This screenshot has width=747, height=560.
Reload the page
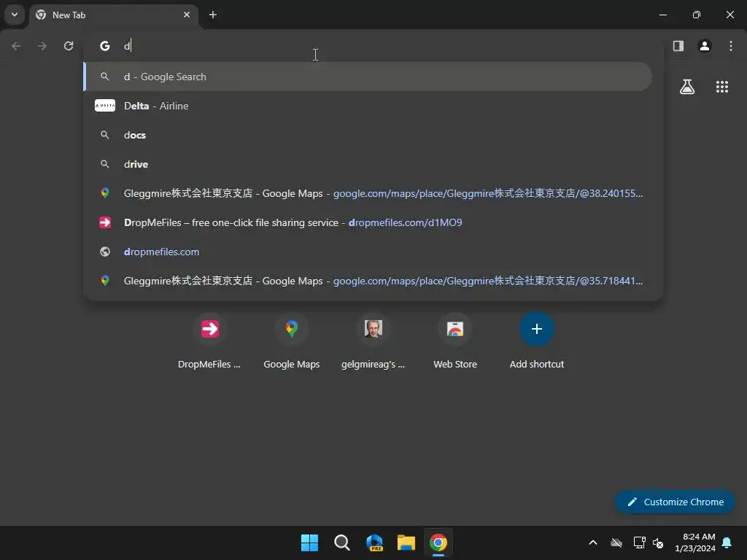pyautogui.click(x=69, y=46)
